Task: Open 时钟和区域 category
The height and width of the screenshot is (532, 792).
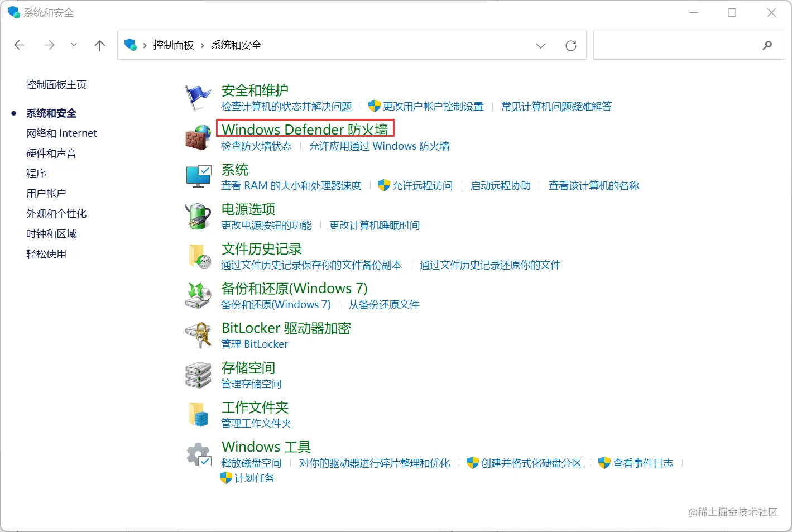Action: coord(51,234)
